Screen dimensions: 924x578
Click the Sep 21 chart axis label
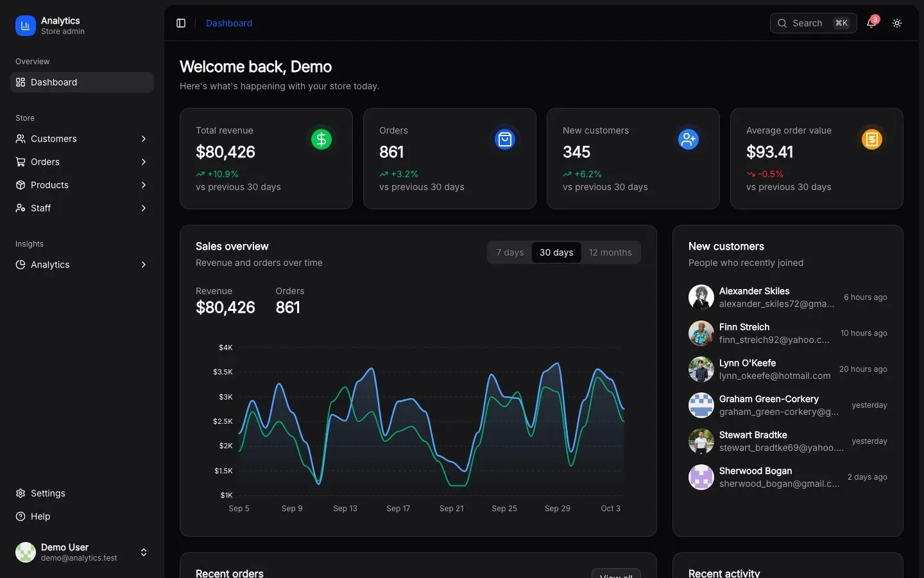coord(451,509)
